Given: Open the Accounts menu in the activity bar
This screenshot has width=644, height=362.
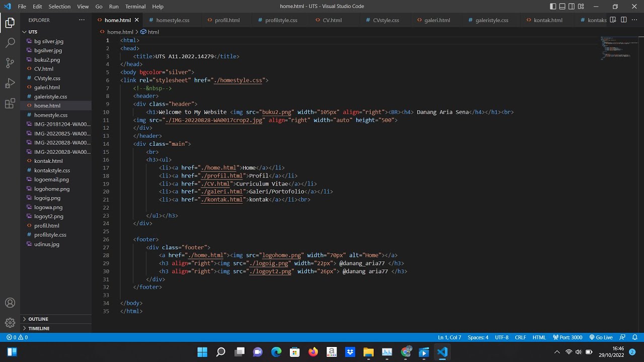Looking at the screenshot, I should (10, 303).
